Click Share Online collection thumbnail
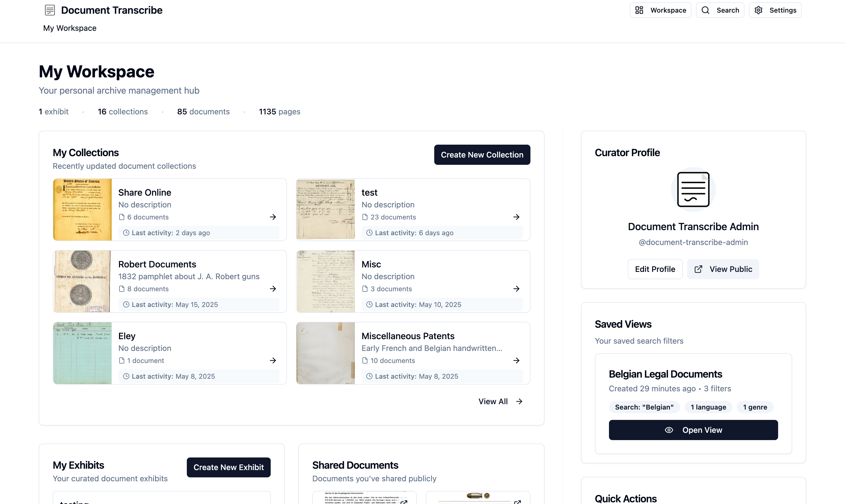 click(82, 210)
